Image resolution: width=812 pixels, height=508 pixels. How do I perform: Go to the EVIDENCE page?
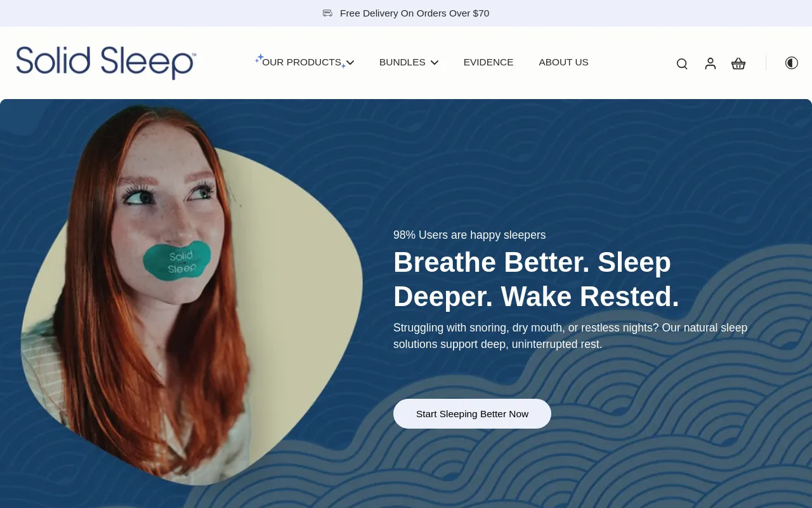488,62
